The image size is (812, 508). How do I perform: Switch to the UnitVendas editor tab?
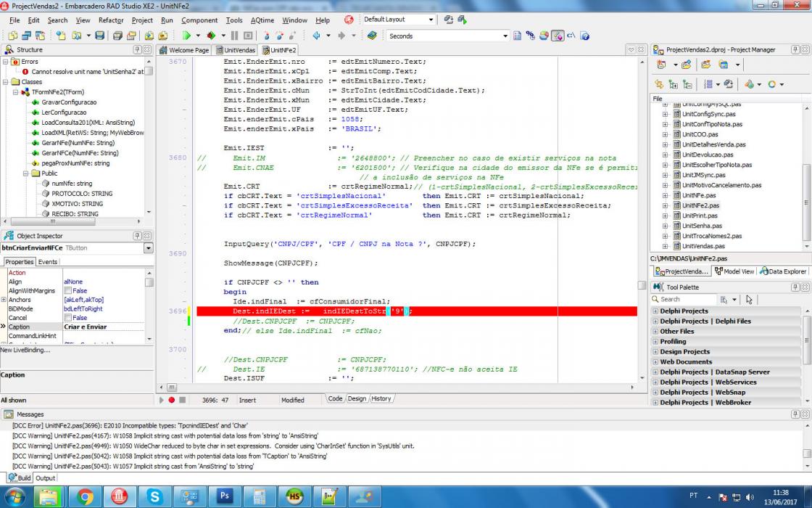coord(235,50)
